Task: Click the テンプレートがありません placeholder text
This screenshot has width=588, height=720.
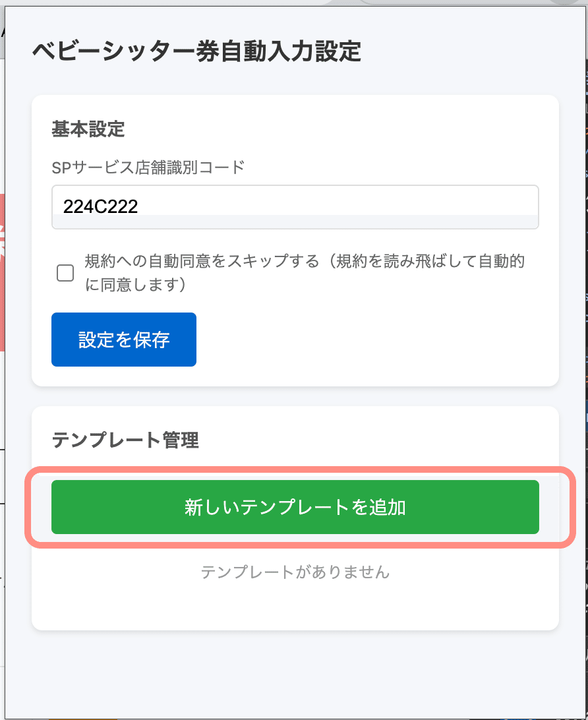Action: (x=294, y=573)
